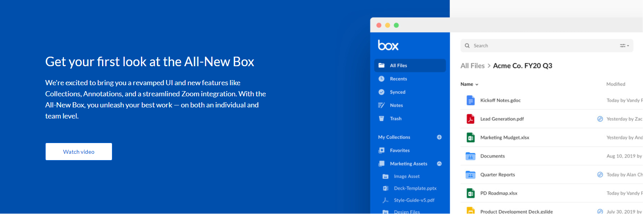Screen dimensions: 644x214
Task: Click the Kickoff Notes.gdoc document icon
Action: click(x=470, y=100)
